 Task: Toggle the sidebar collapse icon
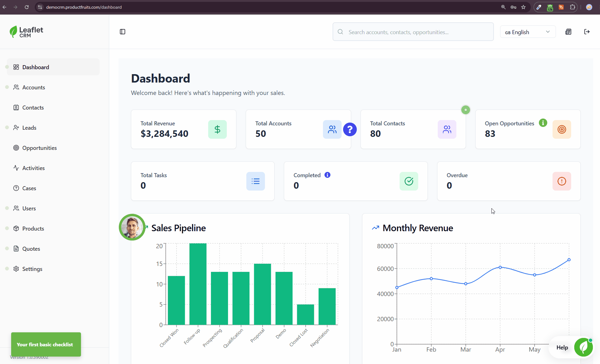coord(123,32)
